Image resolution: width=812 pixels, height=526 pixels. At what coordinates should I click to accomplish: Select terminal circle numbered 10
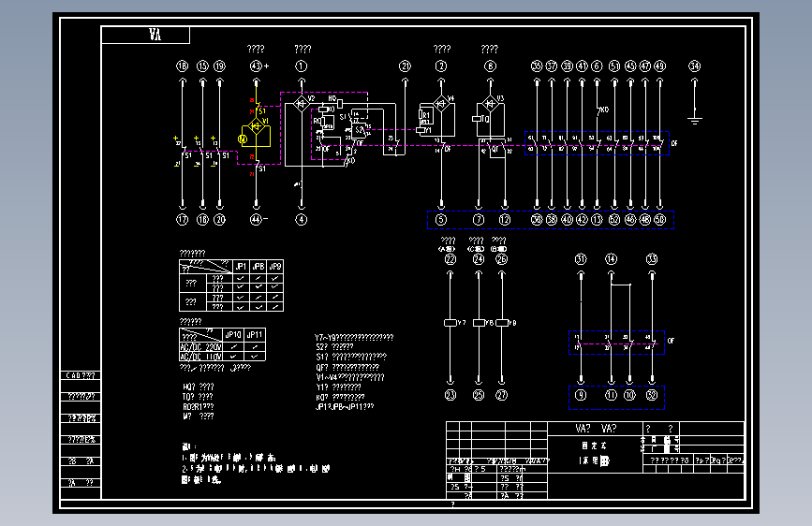pos(629,395)
